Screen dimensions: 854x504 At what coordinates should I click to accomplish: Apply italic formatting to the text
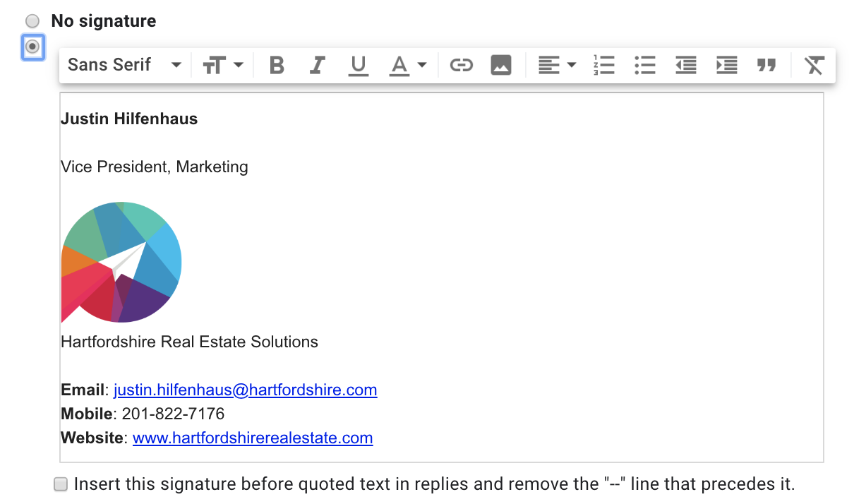pyautogui.click(x=317, y=64)
